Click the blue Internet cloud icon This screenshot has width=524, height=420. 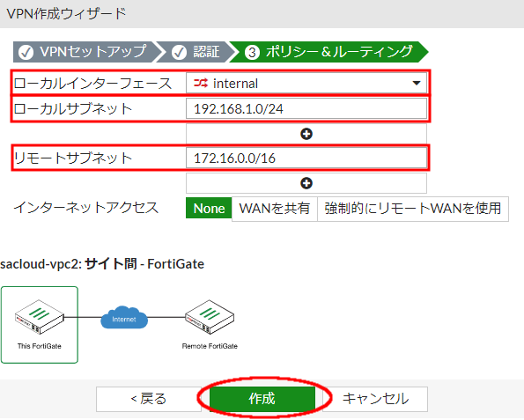click(124, 318)
